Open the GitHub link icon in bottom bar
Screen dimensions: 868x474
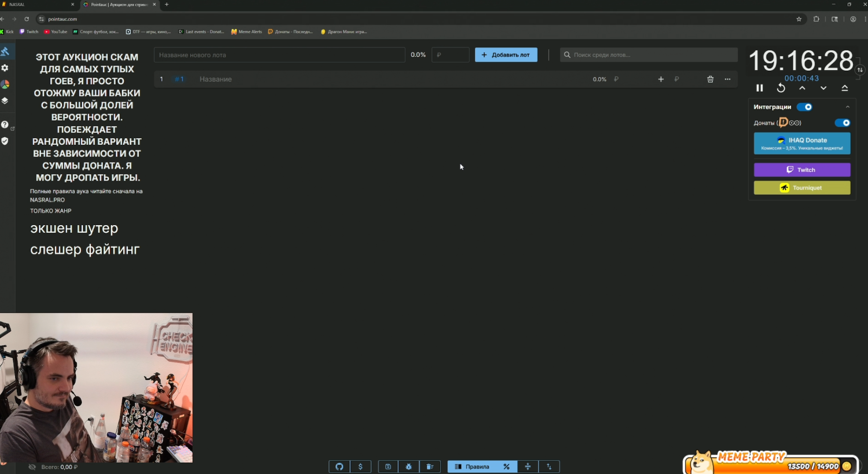[x=339, y=467]
